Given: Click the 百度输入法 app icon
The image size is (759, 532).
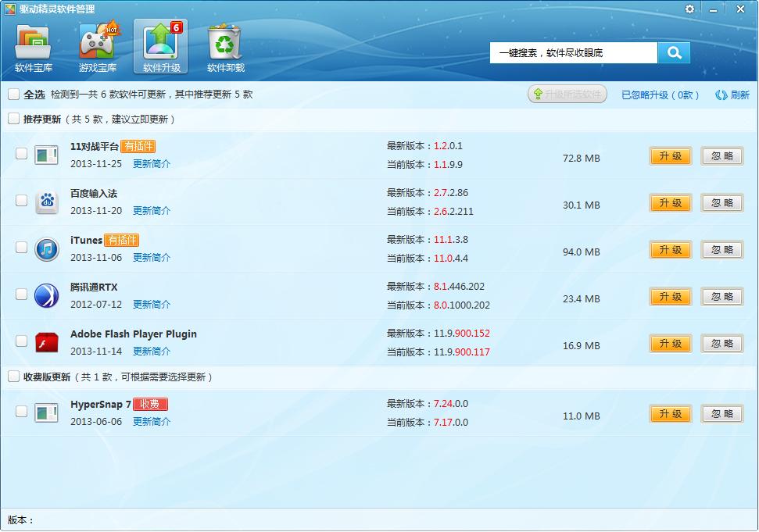Looking at the screenshot, I should [46, 202].
